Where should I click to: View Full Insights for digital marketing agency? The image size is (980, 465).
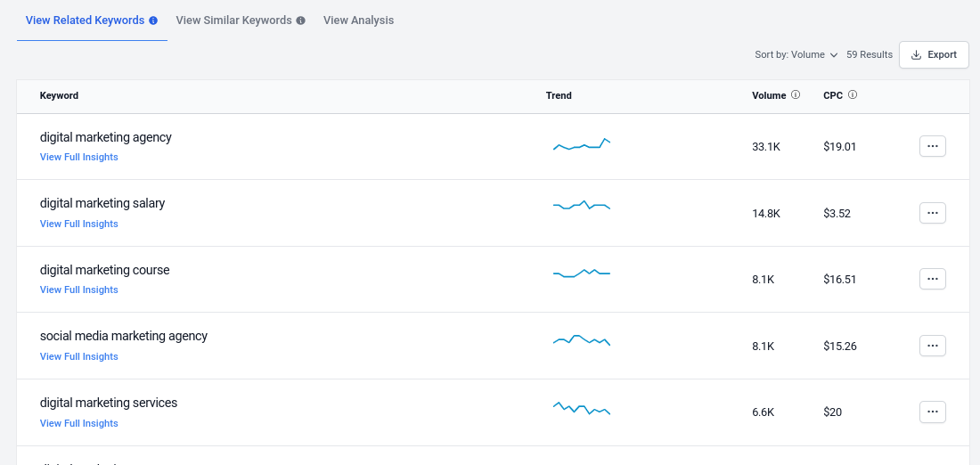(x=78, y=158)
